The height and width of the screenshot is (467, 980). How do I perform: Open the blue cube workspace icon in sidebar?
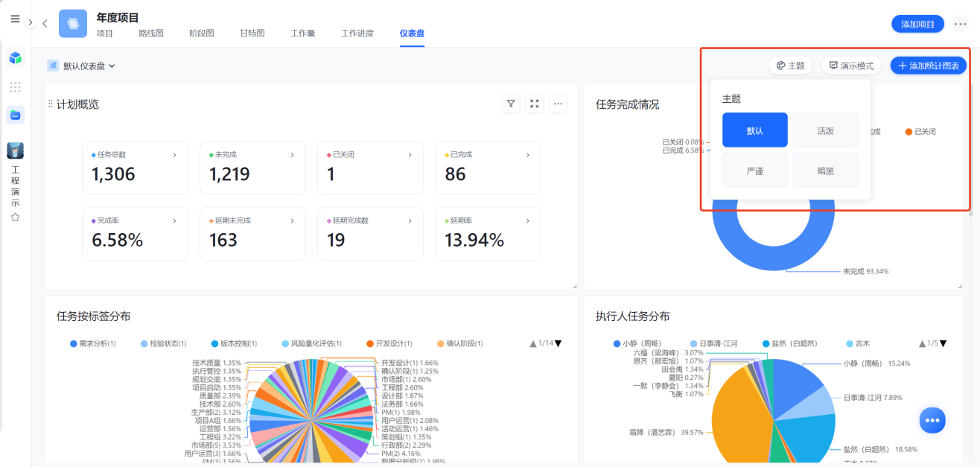coord(15,57)
